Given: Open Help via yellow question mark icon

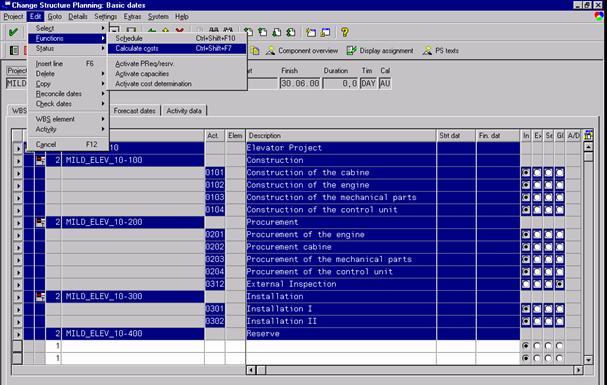Looking at the screenshot, I should point(345,33).
